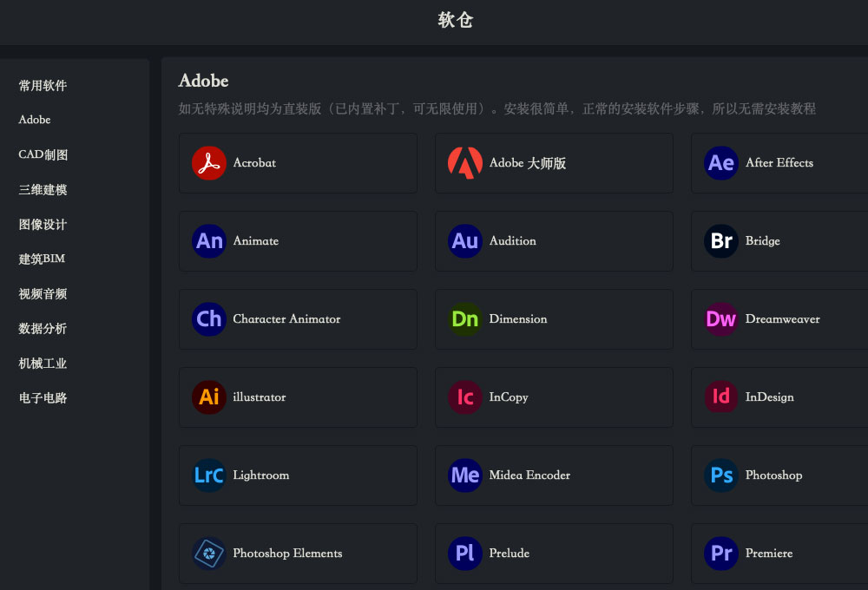The image size is (868, 590).
Task: Click the InDesign name text
Action: point(769,397)
